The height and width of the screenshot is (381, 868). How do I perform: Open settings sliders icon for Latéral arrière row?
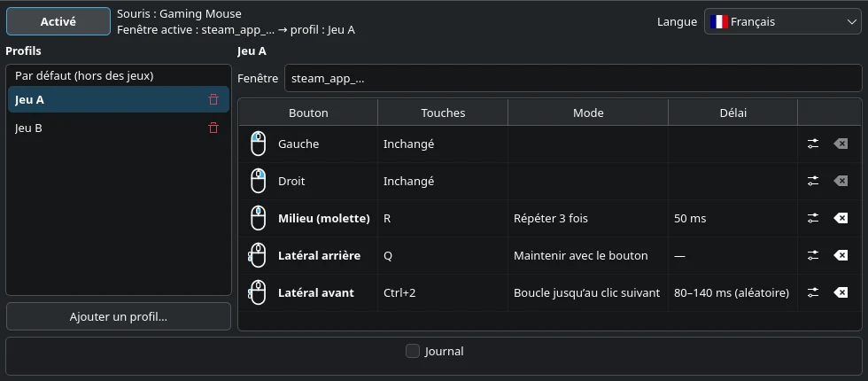click(x=813, y=255)
